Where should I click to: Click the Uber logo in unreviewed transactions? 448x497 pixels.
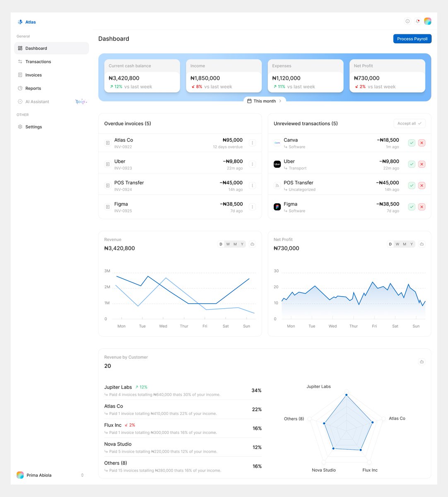[277, 164]
